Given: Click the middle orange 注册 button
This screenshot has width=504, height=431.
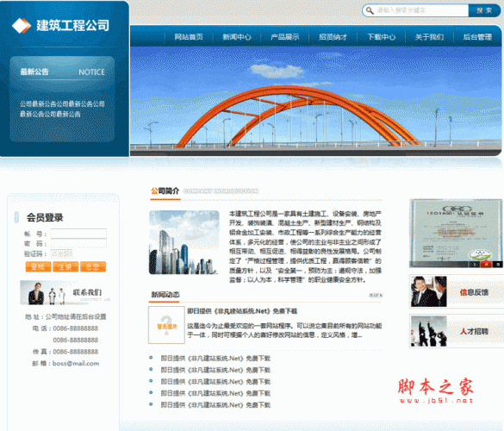Looking at the screenshot, I should click(65, 266).
